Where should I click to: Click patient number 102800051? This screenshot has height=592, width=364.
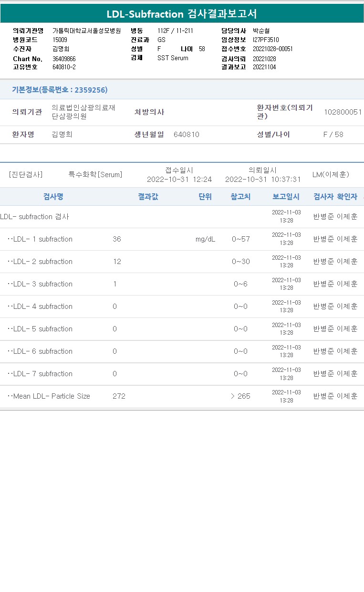pyautogui.click(x=343, y=112)
